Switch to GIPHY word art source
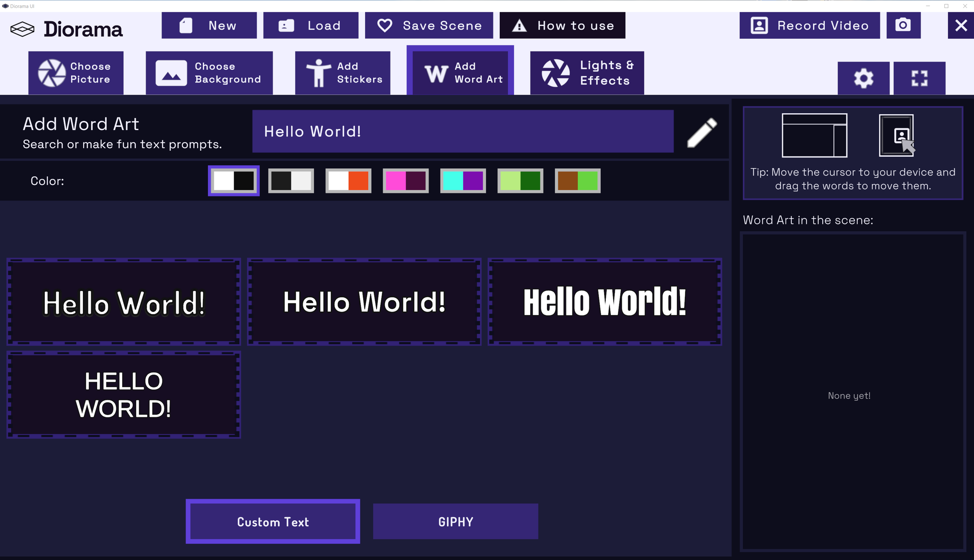Image resolution: width=974 pixels, height=560 pixels. 455,522
